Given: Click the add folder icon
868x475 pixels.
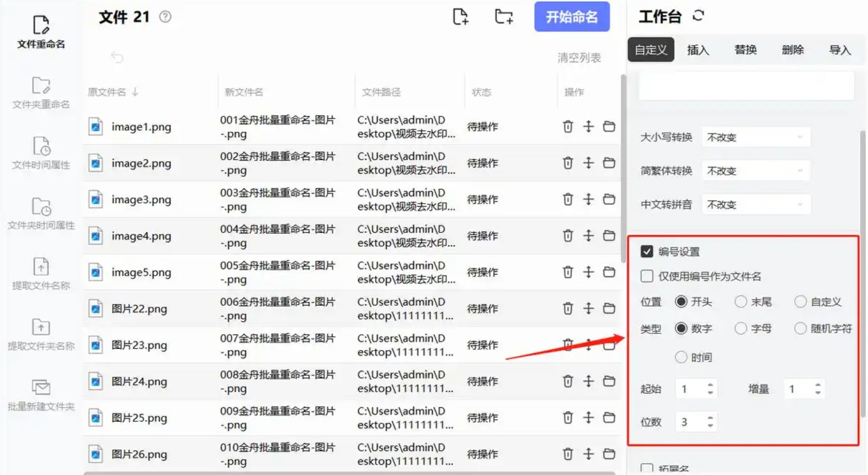Looking at the screenshot, I should coord(504,17).
